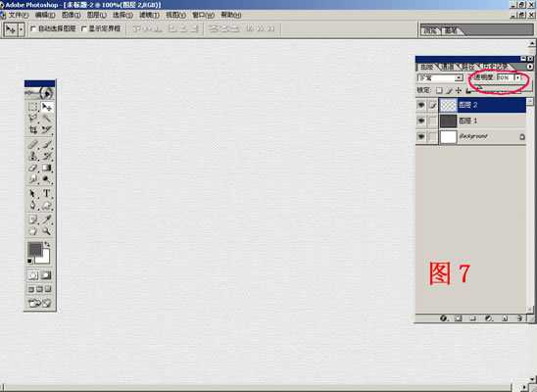Open the 视图 menu
This screenshot has width=537, height=392.
click(x=175, y=15)
